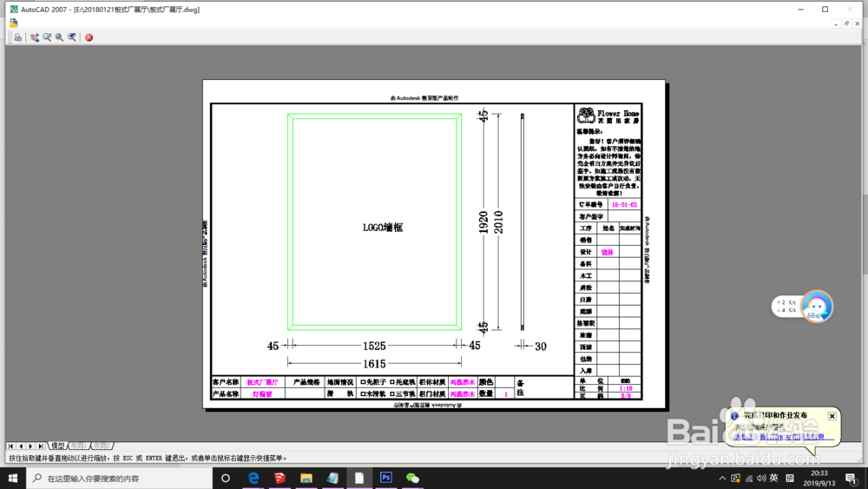Click the restore inner document window button
The height and width of the screenshot is (489, 868).
click(x=846, y=23)
